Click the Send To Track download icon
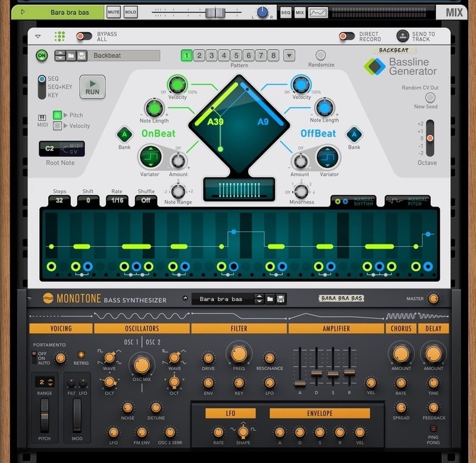Screen dimensions: 476x463 [x=403, y=36]
